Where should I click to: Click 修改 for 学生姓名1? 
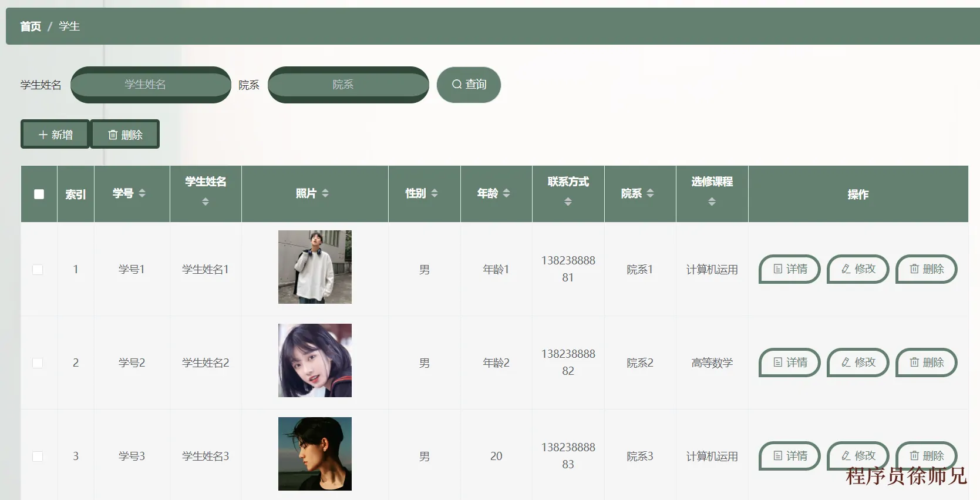[x=858, y=269]
